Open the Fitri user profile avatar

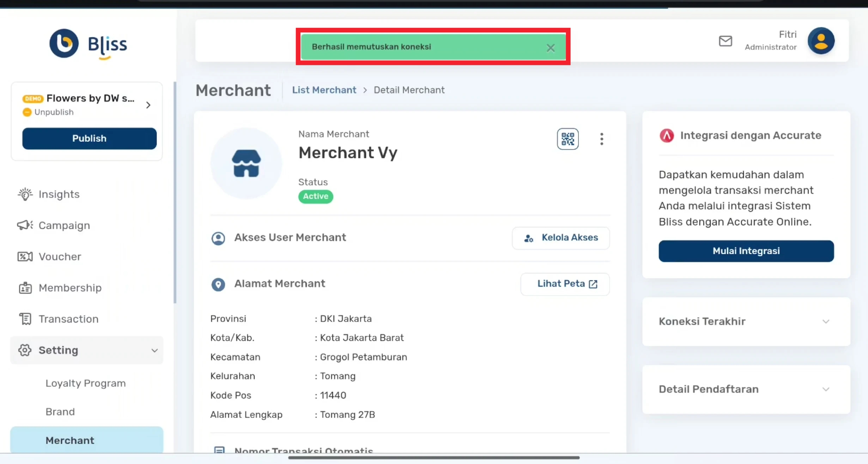tap(821, 41)
